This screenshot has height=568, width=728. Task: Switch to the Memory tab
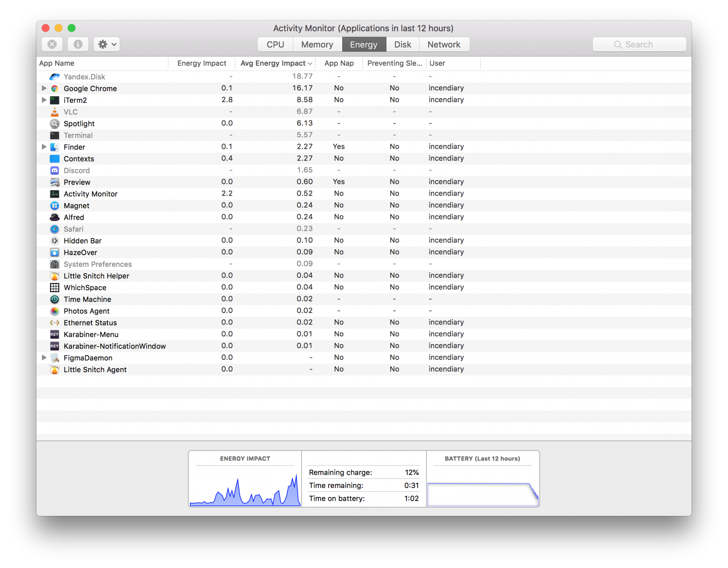coord(317,44)
